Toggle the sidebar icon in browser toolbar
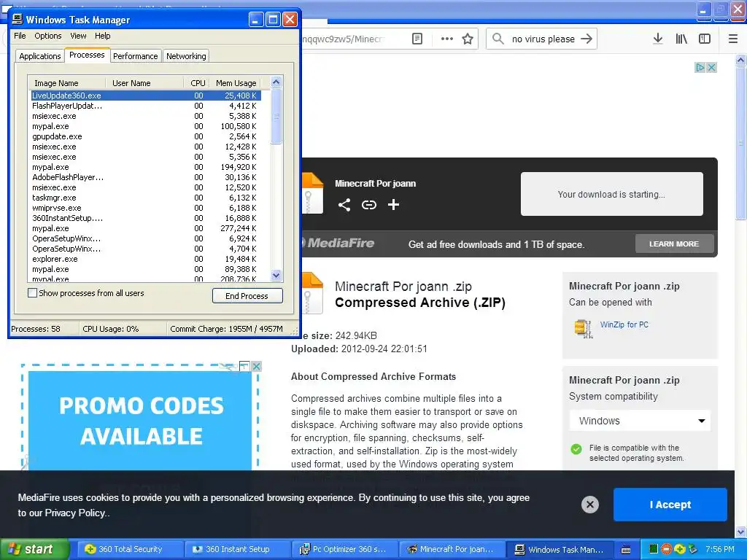Screen dimensions: 747x560 (x=705, y=39)
